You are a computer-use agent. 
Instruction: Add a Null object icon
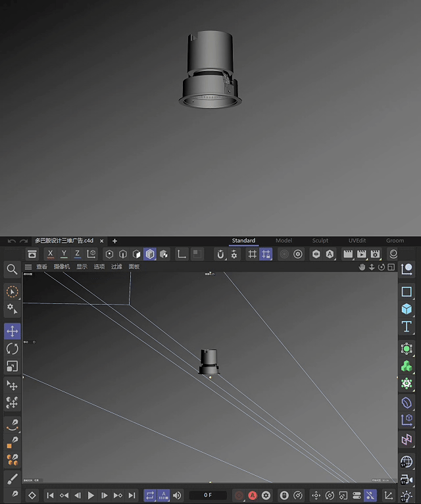(407, 269)
